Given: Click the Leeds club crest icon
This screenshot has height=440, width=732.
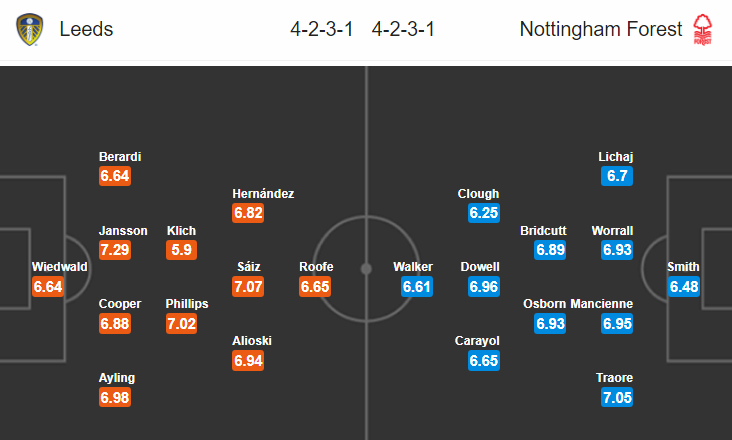Looking at the screenshot, I should [29, 29].
